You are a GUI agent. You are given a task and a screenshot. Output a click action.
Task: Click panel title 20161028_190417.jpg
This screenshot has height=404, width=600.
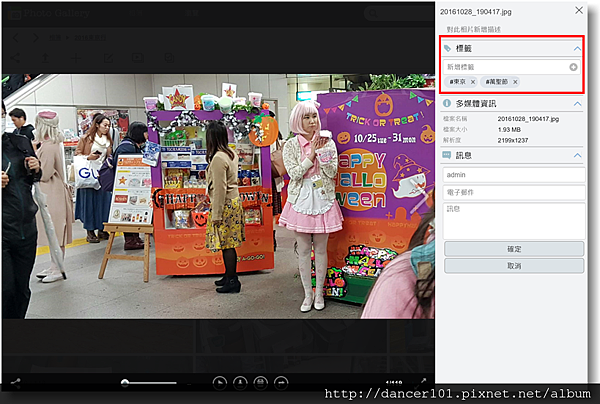[x=476, y=12]
